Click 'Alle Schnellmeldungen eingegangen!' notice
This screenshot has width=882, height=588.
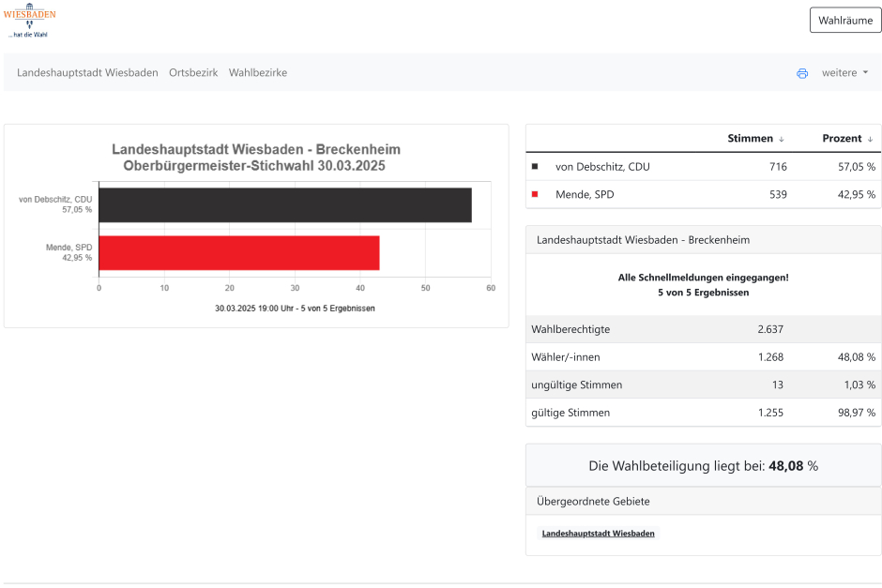point(703,278)
